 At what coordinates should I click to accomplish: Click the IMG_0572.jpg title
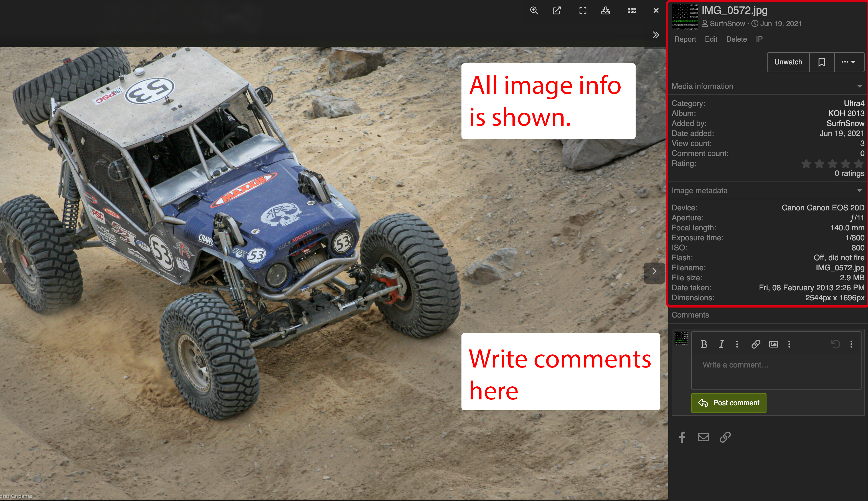734,10
